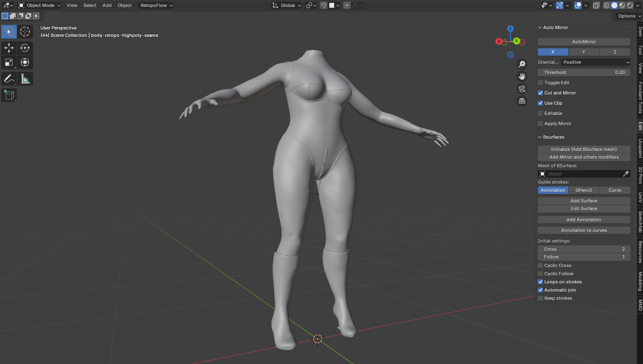Click the Z axis on navigation gizmo

pos(510,29)
